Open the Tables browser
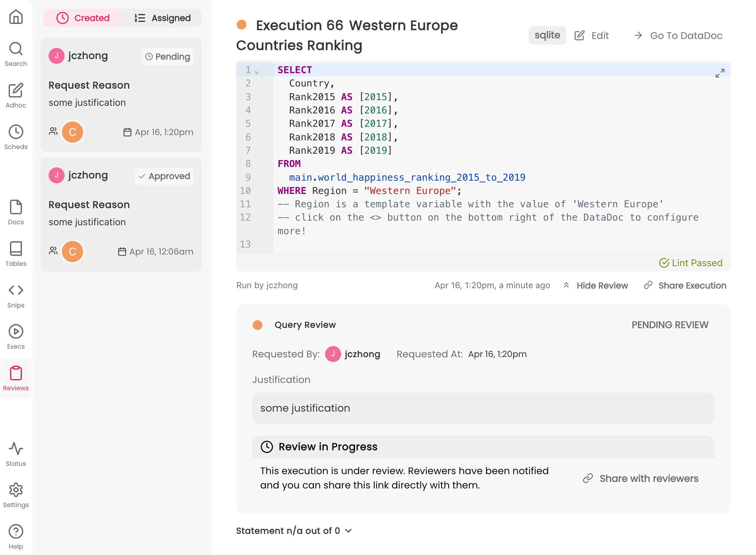756x555 pixels. [16, 254]
